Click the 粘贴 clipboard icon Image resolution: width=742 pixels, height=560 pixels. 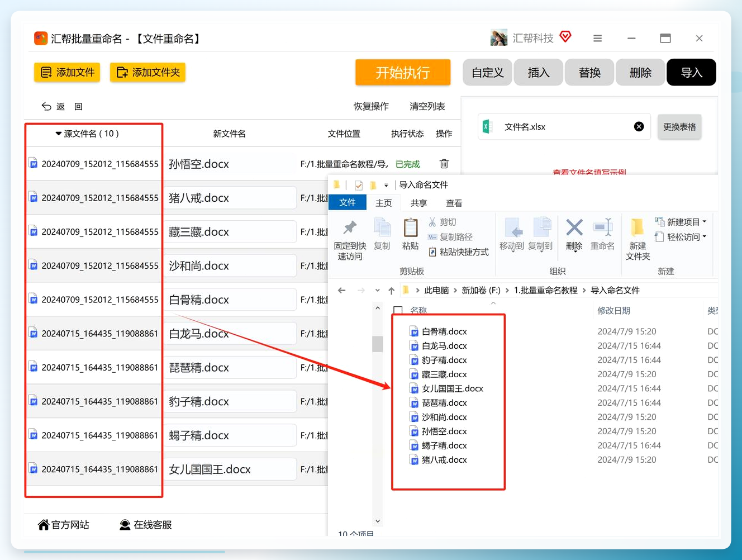point(411,228)
